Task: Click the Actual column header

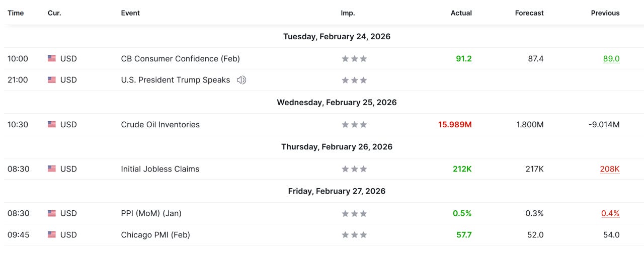Action: click(461, 13)
